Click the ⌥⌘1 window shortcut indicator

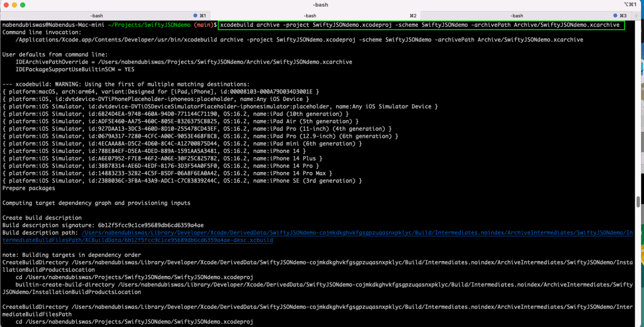pyautogui.click(x=630, y=5)
